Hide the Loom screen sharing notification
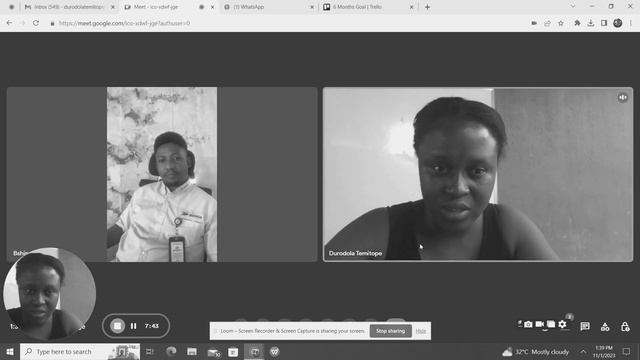The width and height of the screenshot is (640, 360). (x=421, y=331)
